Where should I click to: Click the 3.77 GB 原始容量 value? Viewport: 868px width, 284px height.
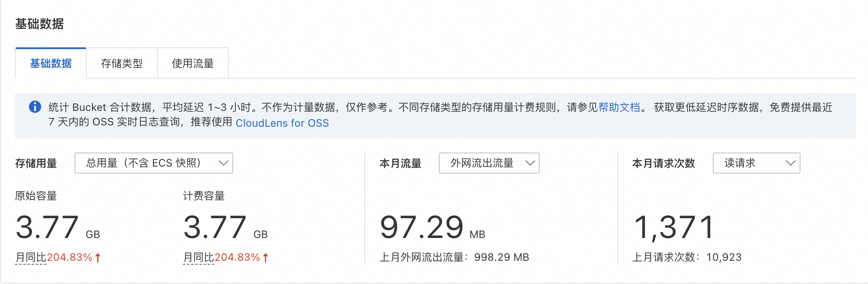(x=57, y=228)
